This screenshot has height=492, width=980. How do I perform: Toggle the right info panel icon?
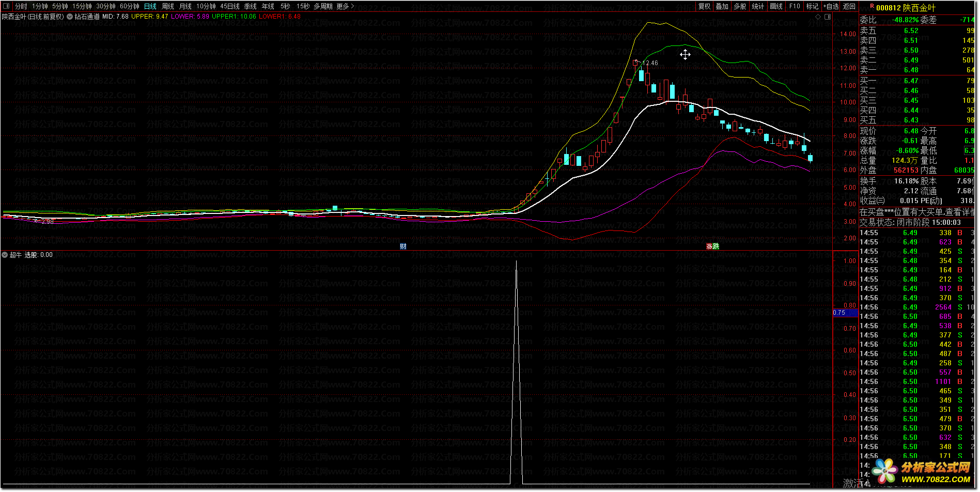click(828, 17)
